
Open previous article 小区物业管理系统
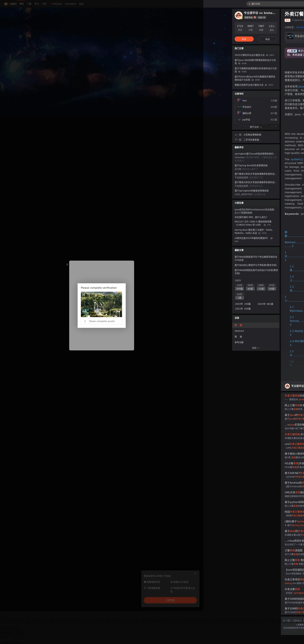[252, 135]
